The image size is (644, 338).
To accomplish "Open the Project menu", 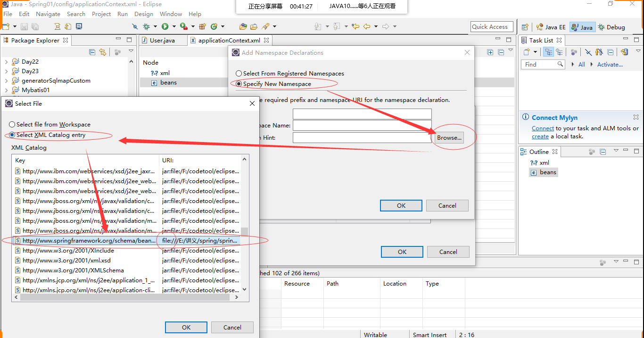I will [x=101, y=14].
